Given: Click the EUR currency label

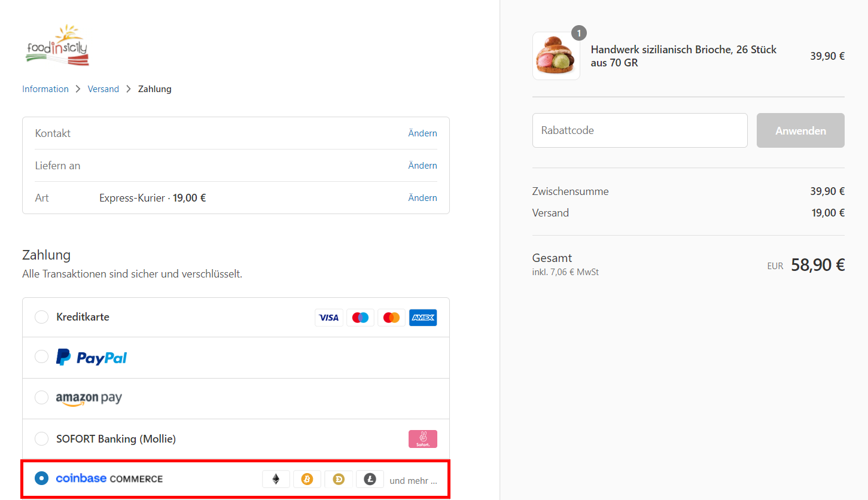Looking at the screenshot, I should pyautogui.click(x=775, y=266).
